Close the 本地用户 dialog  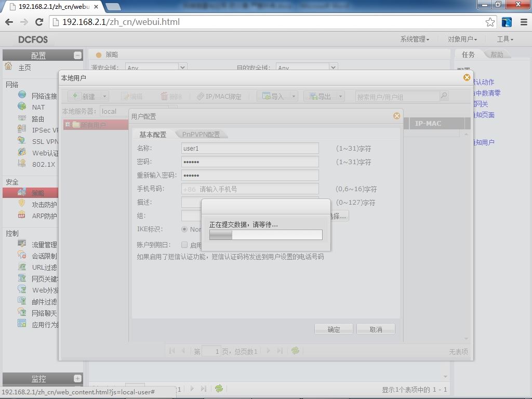tap(467, 78)
